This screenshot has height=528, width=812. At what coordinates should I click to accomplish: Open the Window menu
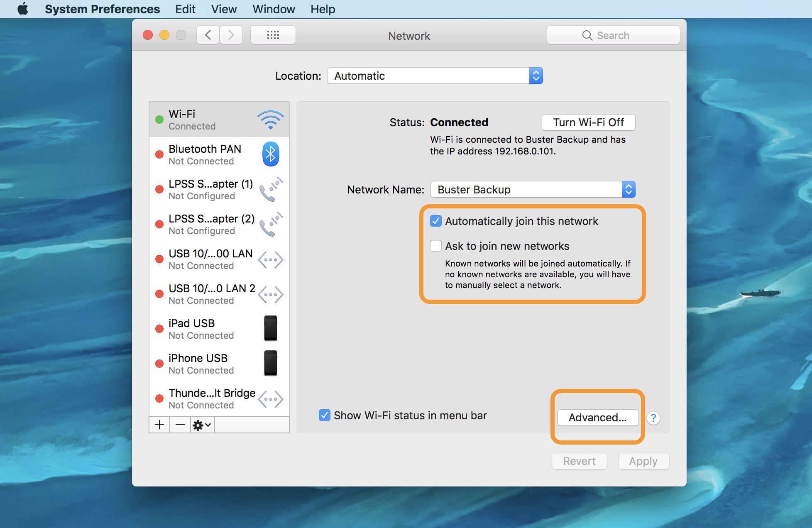tap(274, 9)
